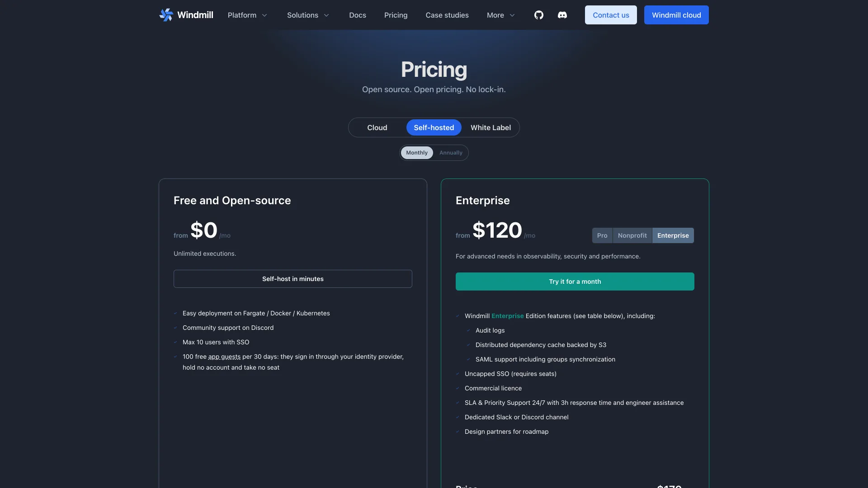Toggle billing to Annually
The width and height of the screenshot is (868, 488).
tap(451, 153)
